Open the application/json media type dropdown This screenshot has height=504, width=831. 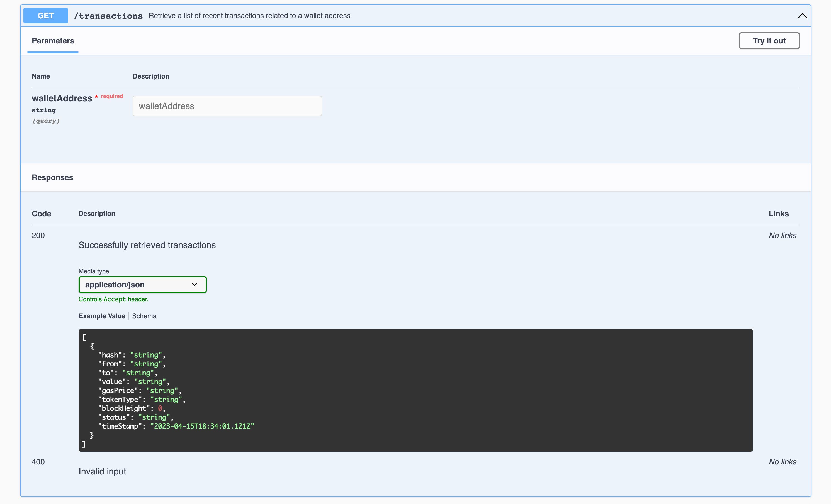142,285
